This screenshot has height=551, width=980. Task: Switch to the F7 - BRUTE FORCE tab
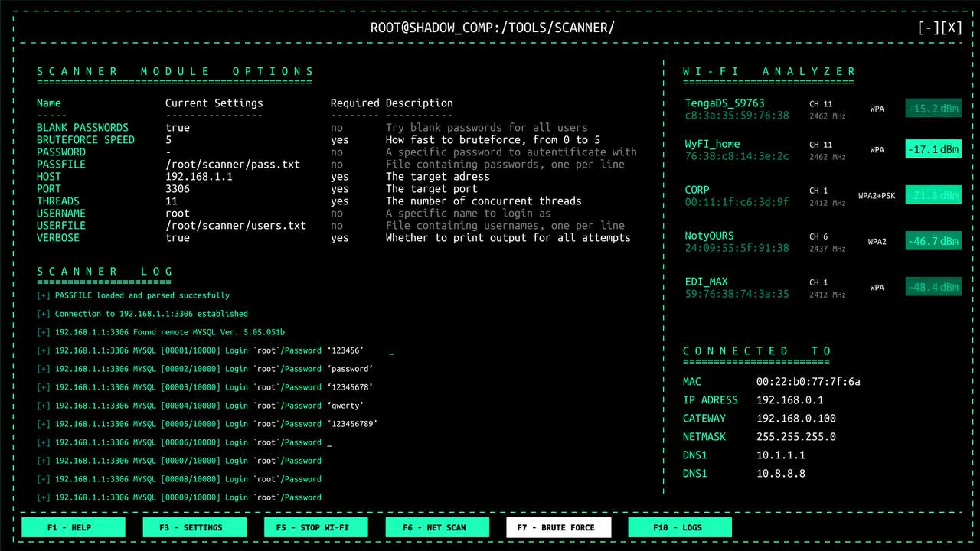(x=558, y=527)
